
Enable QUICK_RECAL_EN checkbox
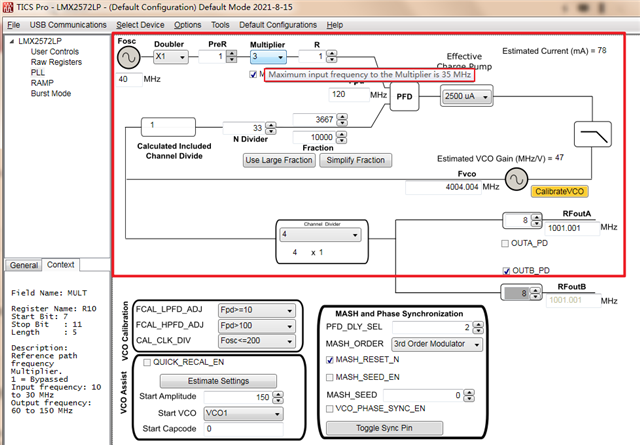(147, 363)
